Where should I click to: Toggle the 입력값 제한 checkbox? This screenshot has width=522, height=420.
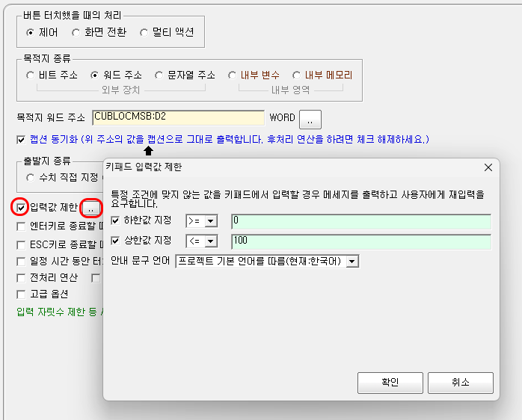coord(21,208)
